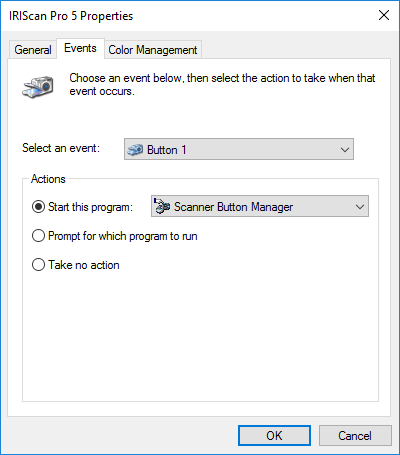Select the Start this program radio button

38,207
